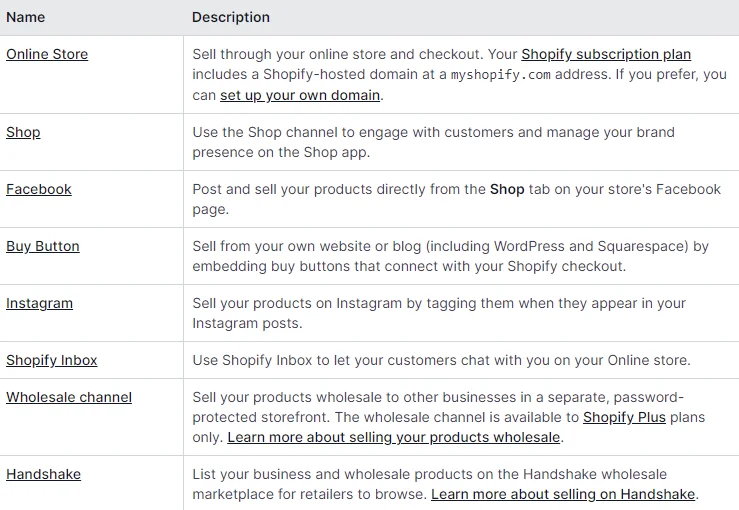
Task: Click the myshopify.com code text
Action: point(501,75)
